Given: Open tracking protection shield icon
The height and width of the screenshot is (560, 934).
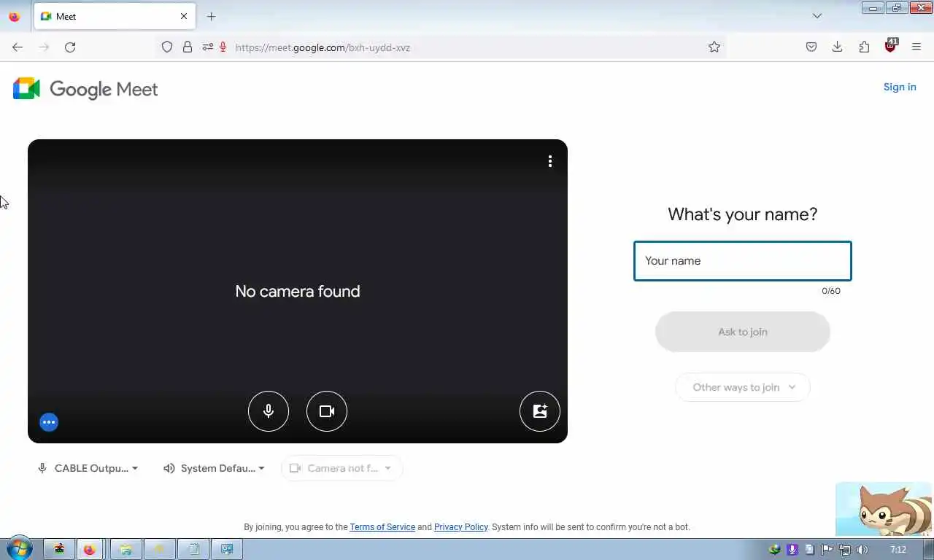Looking at the screenshot, I should (167, 47).
